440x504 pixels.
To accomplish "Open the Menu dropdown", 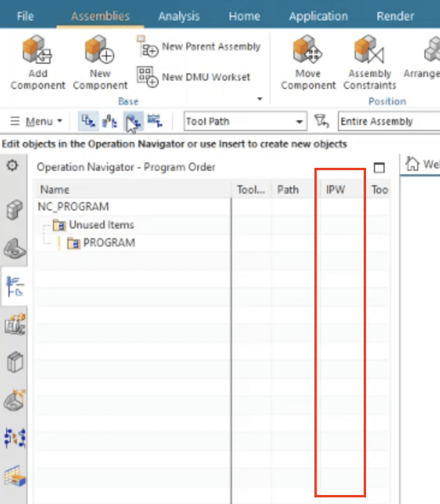I will (x=36, y=121).
